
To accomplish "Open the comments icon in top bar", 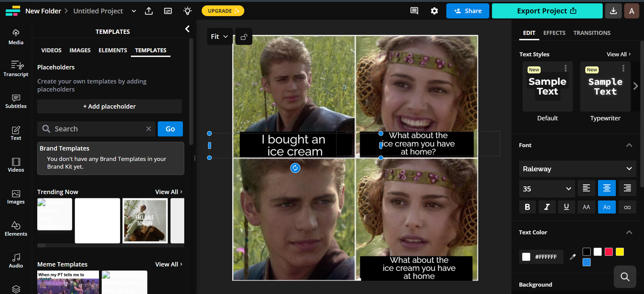I will coord(414,11).
